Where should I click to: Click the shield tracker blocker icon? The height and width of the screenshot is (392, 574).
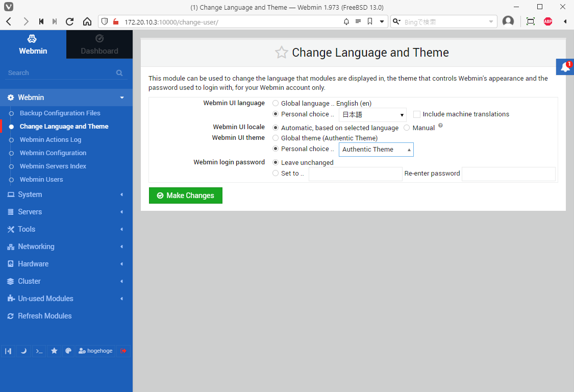point(105,21)
